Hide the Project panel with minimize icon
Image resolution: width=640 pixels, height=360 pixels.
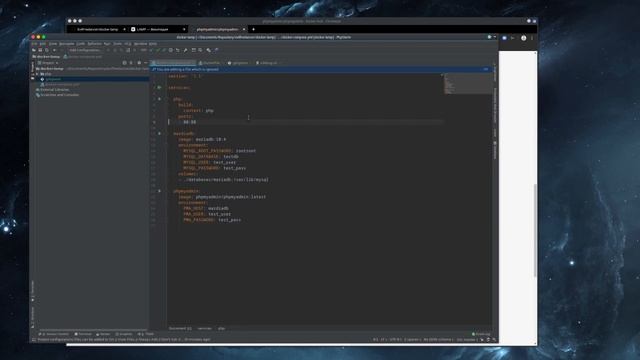coord(146,63)
